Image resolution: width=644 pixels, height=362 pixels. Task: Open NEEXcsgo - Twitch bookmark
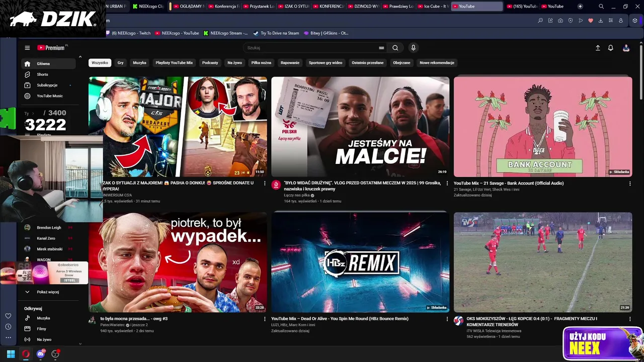tap(128, 33)
